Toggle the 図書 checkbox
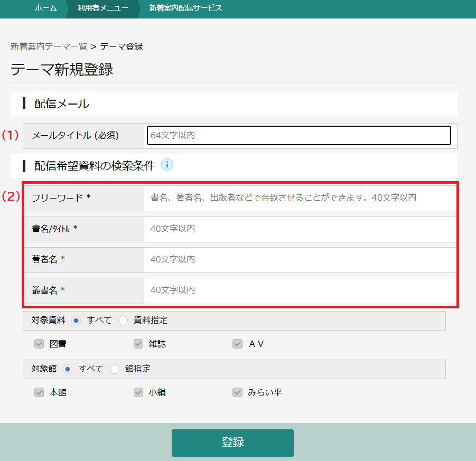This screenshot has width=476, height=461. coord(39,344)
